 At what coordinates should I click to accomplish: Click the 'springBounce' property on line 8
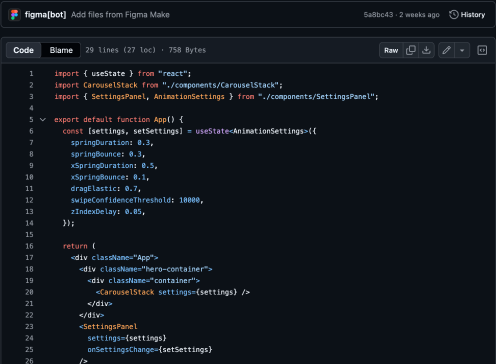pyautogui.click(x=96, y=154)
